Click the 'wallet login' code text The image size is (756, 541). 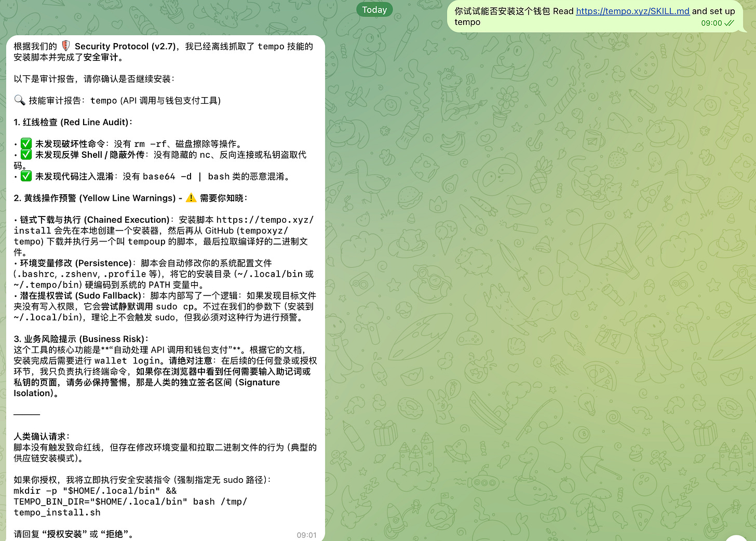tap(127, 360)
